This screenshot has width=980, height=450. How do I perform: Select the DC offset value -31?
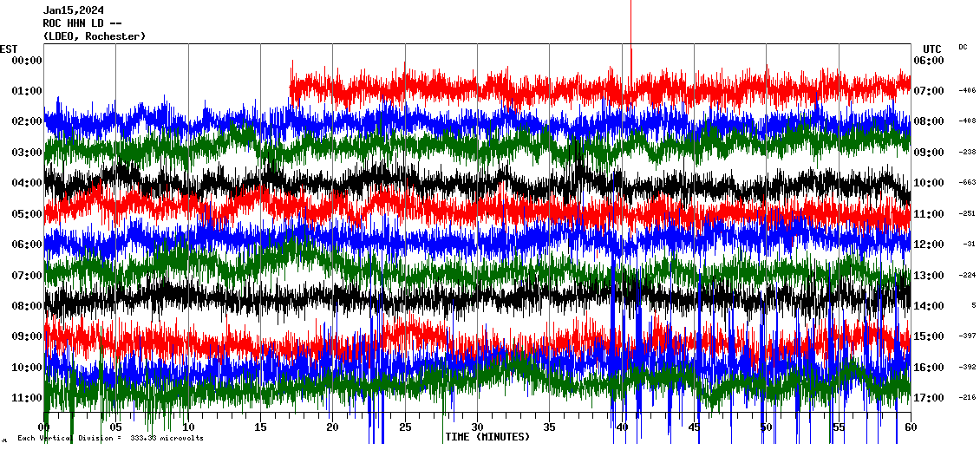[x=969, y=245]
